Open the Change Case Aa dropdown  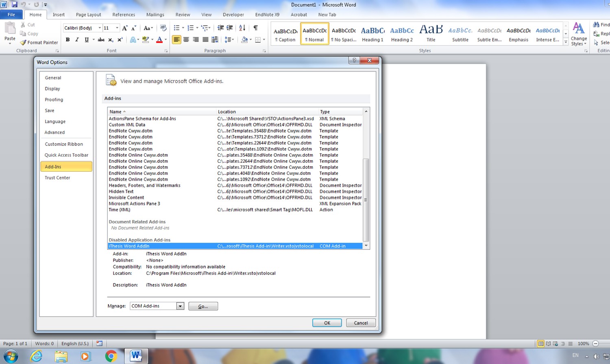pyautogui.click(x=148, y=28)
